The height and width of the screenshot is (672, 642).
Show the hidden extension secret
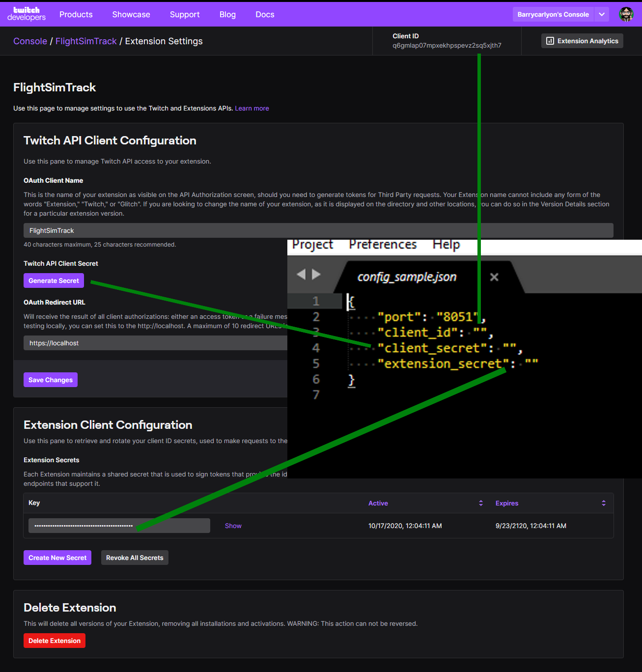(233, 526)
